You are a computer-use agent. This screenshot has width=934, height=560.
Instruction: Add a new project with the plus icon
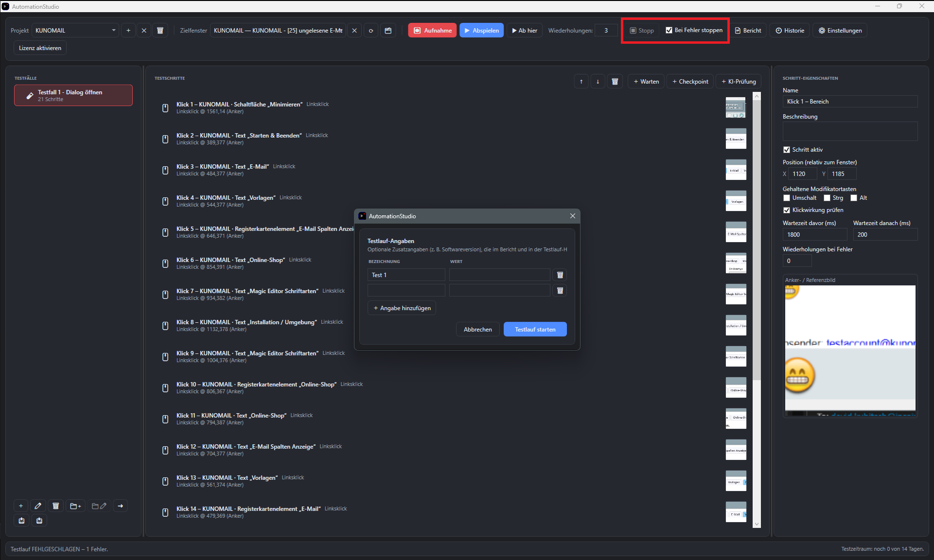click(128, 31)
